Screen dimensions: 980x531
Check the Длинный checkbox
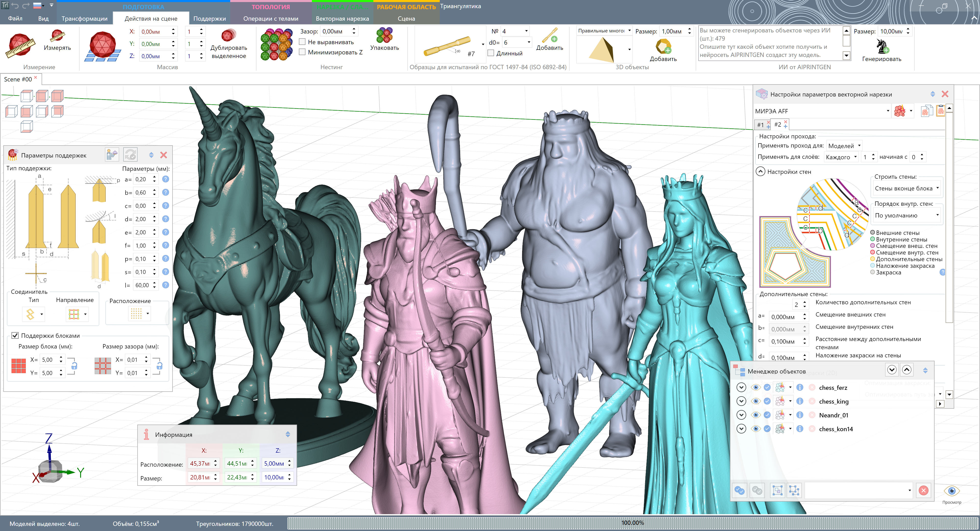491,53
